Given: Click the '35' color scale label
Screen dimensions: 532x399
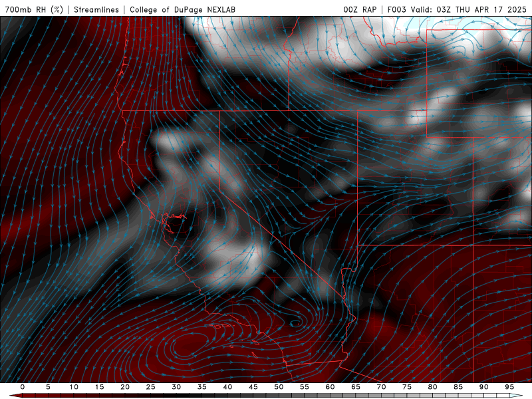Looking at the screenshot, I should [x=202, y=387].
